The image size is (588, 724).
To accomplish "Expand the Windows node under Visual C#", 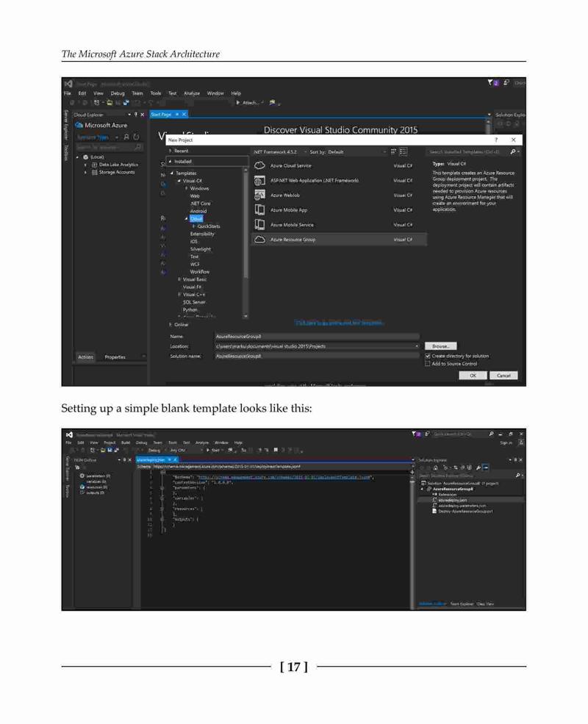I will click(x=187, y=188).
